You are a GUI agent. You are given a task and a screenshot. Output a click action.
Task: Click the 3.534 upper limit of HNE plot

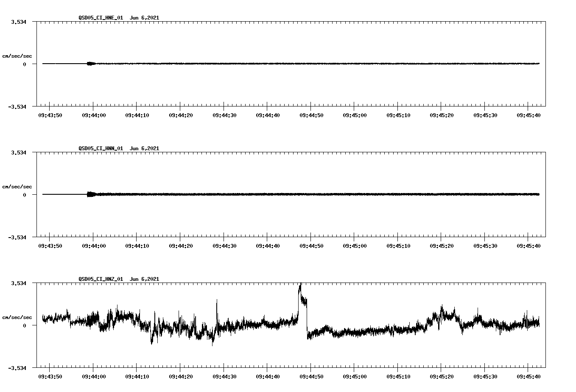point(19,22)
